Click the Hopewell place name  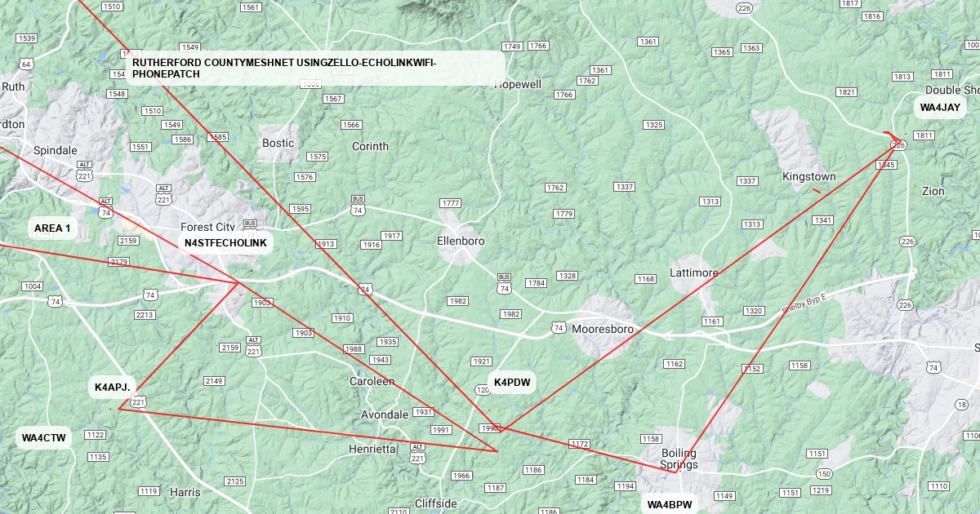tap(518, 85)
